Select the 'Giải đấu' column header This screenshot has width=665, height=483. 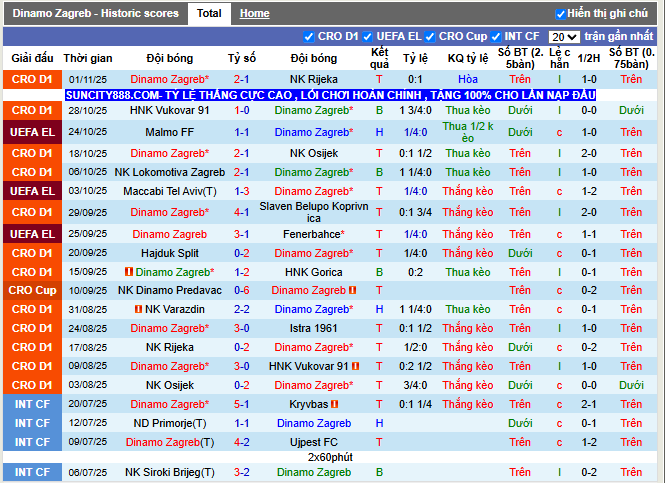coord(32,58)
